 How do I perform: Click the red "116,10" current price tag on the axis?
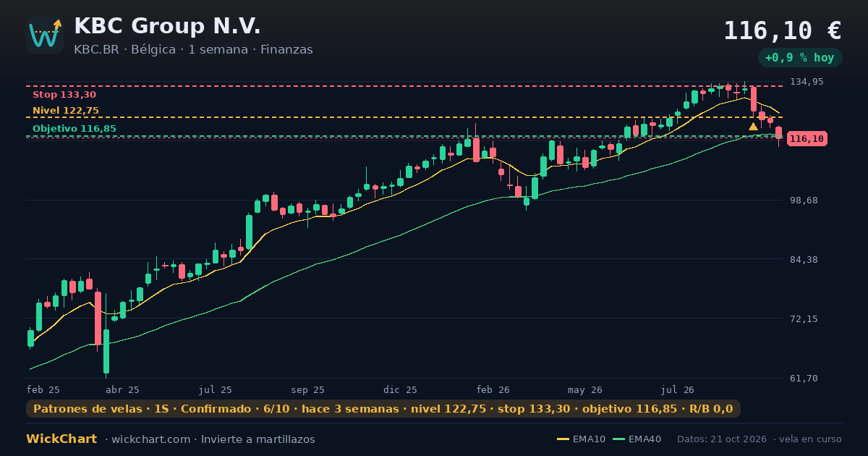(x=807, y=139)
